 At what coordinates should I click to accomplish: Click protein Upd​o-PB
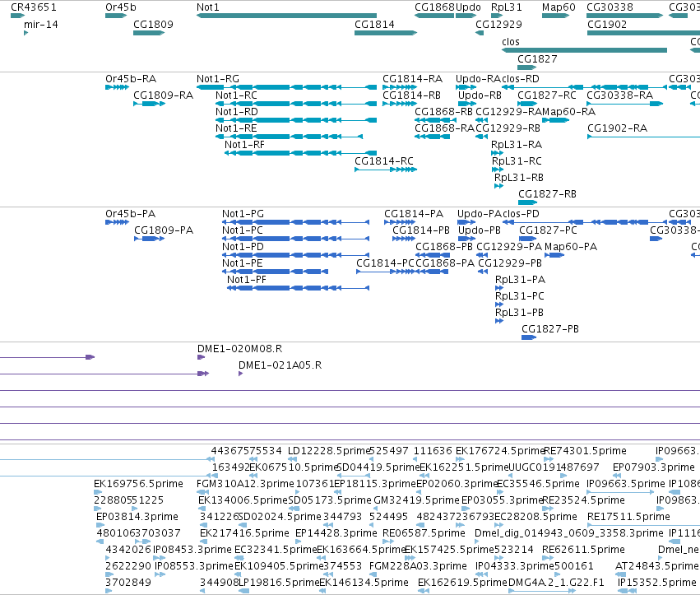(466, 239)
